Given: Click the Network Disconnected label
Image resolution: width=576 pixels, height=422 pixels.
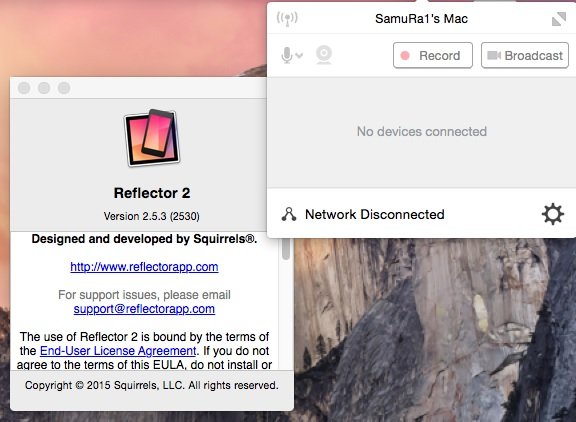Looking at the screenshot, I should pyautogui.click(x=375, y=214).
